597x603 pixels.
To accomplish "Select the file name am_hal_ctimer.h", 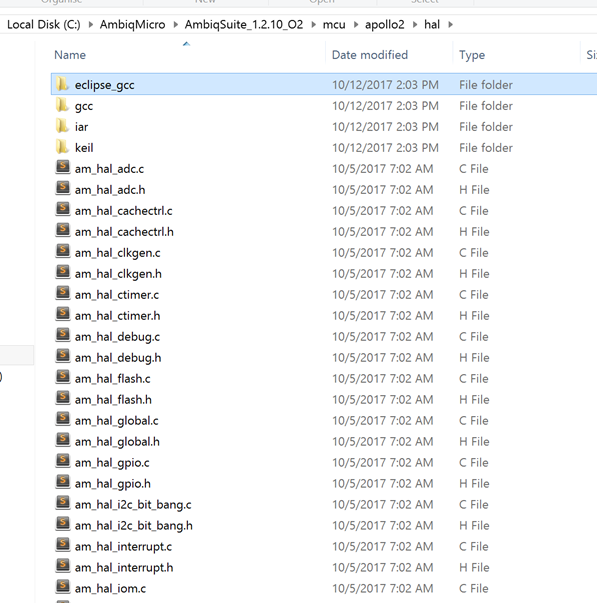I will point(117,316).
